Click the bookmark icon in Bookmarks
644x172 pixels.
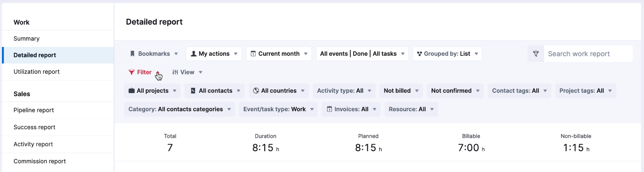(x=132, y=54)
